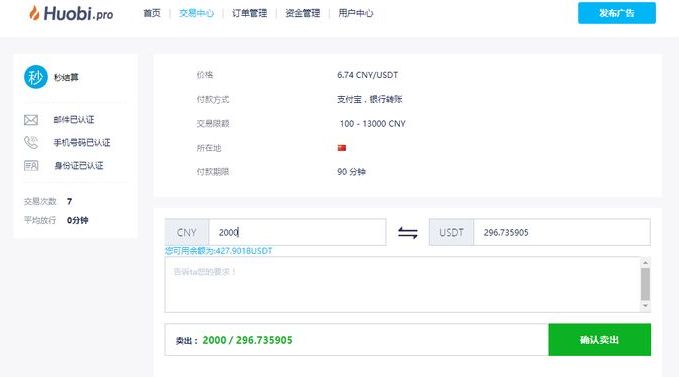679x377 pixels.
Task: Click the ID card verified icon
Action: click(x=31, y=165)
